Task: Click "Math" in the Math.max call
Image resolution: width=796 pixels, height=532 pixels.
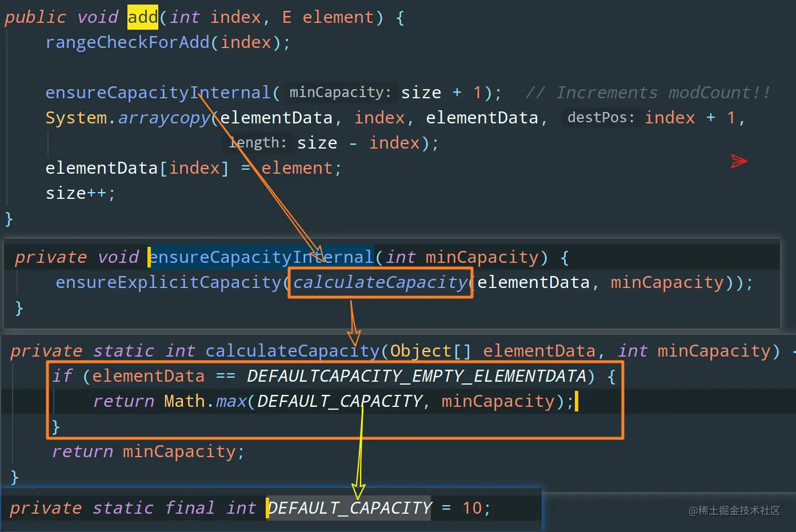Action: (x=185, y=401)
